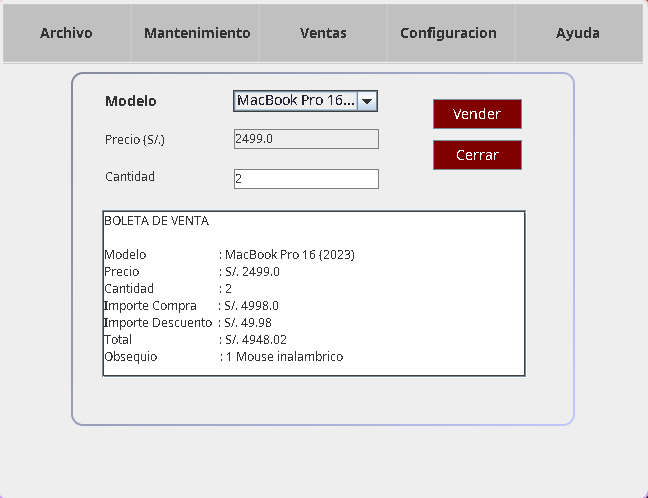Open the Ayuda menu

[578, 33]
